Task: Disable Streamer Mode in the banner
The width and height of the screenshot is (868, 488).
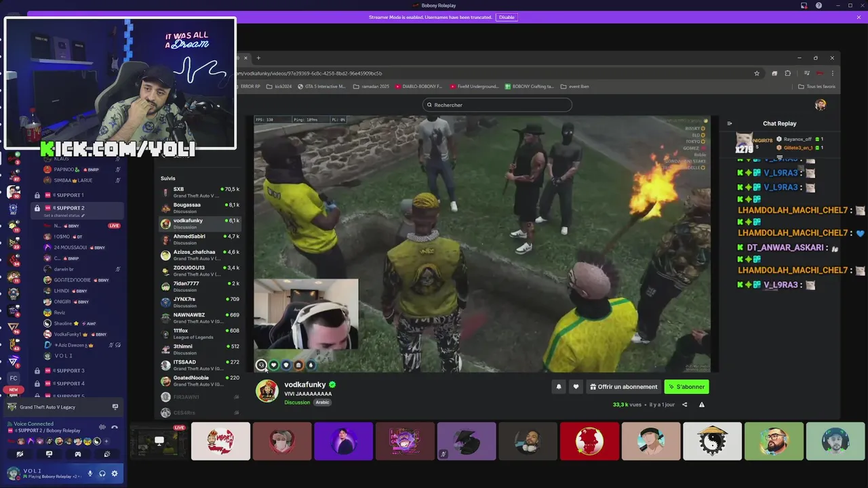Action: tap(507, 17)
